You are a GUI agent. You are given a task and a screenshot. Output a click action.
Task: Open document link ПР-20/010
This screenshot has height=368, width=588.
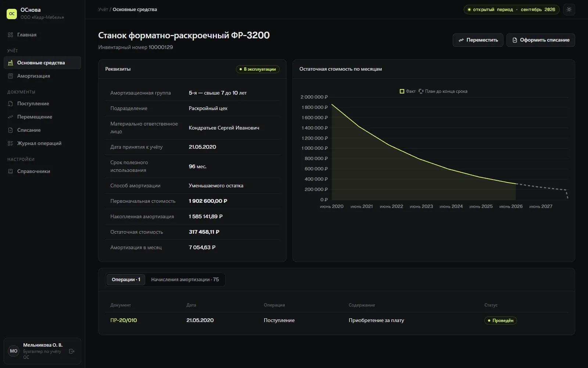[x=123, y=320]
